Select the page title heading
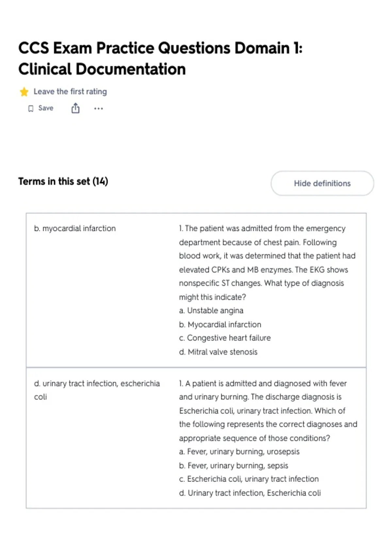392x556 pixels. (x=160, y=59)
